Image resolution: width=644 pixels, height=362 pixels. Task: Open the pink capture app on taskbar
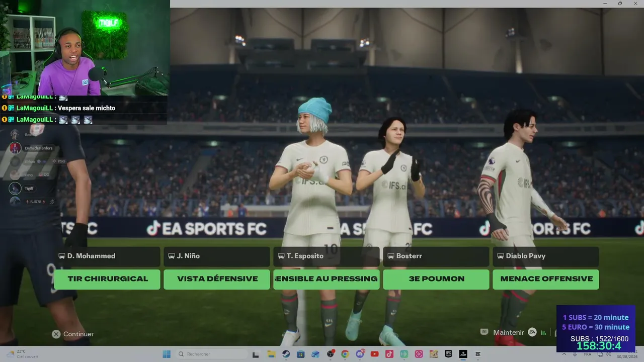pos(419,354)
